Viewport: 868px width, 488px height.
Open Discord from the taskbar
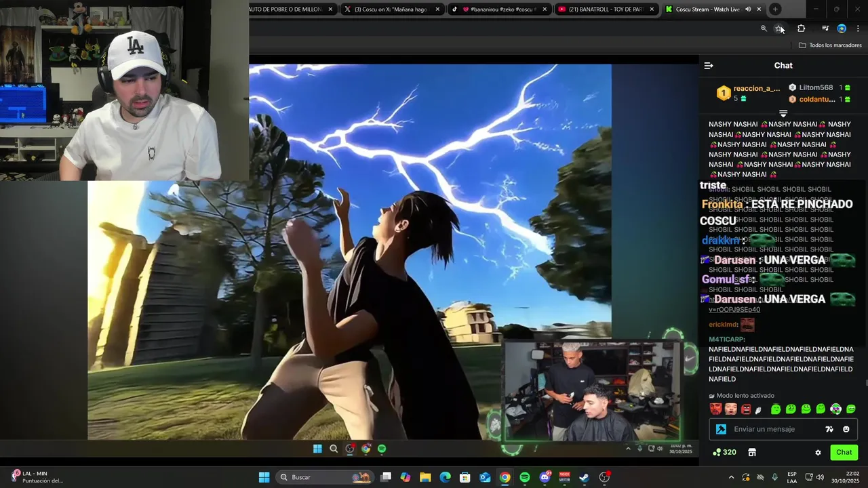545,477
